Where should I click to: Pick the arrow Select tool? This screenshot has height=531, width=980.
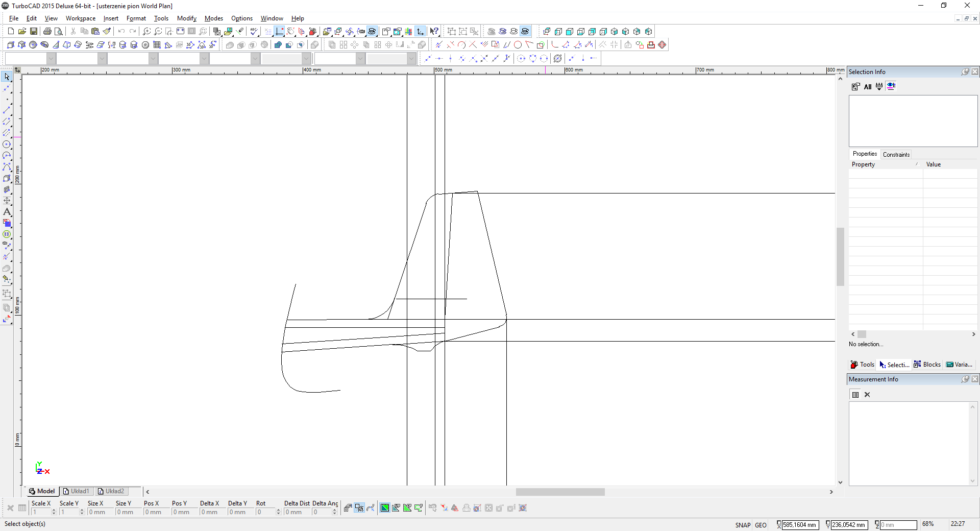(x=7, y=77)
